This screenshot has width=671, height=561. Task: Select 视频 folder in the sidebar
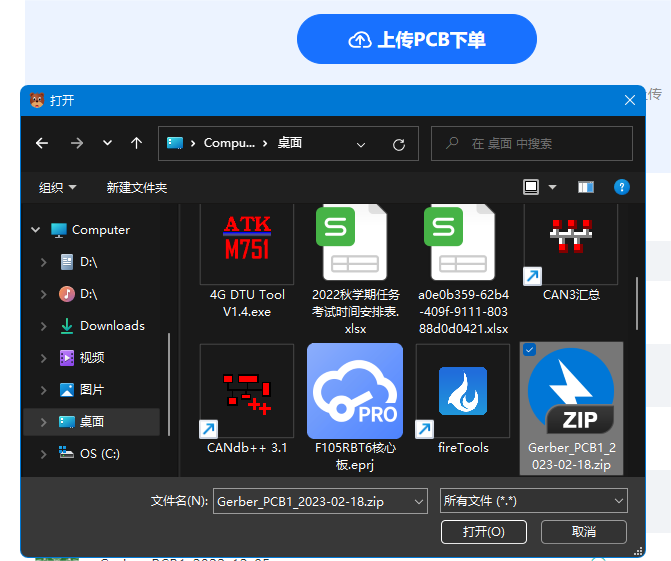coord(82,358)
